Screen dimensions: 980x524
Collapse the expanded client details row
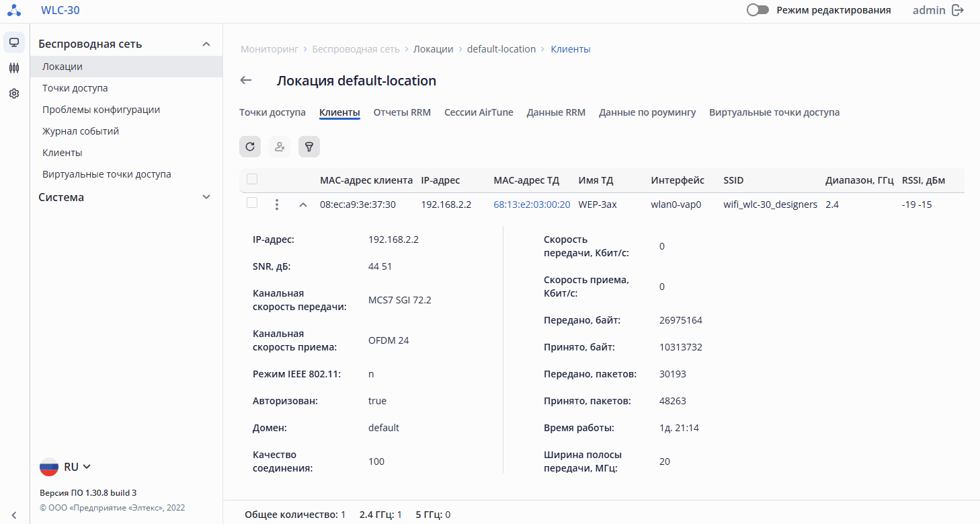(x=303, y=204)
